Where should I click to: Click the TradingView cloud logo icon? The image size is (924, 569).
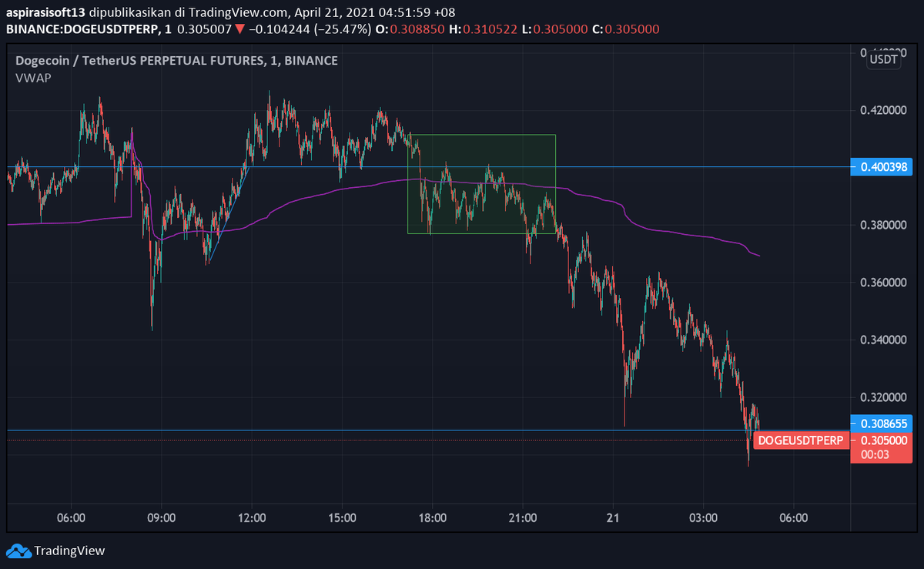click(x=18, y=551)
